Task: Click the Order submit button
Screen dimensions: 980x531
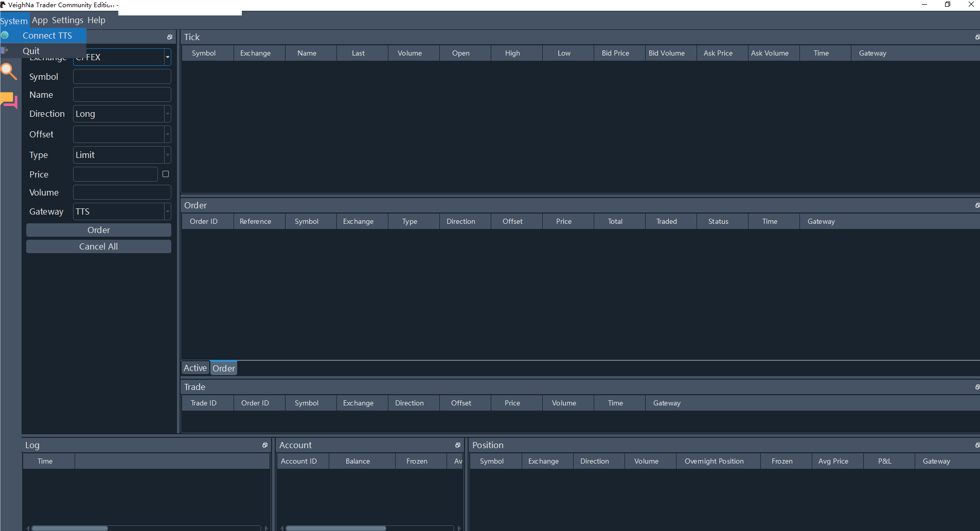Action: (x=99, y=230)
